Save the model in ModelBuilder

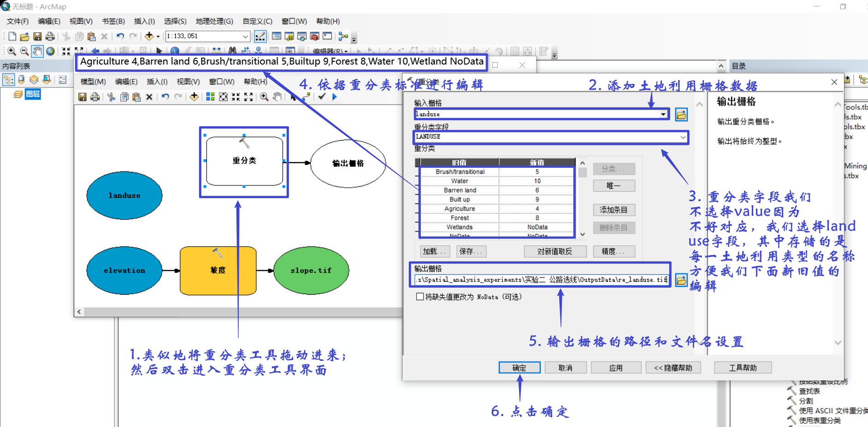[82, 97]
